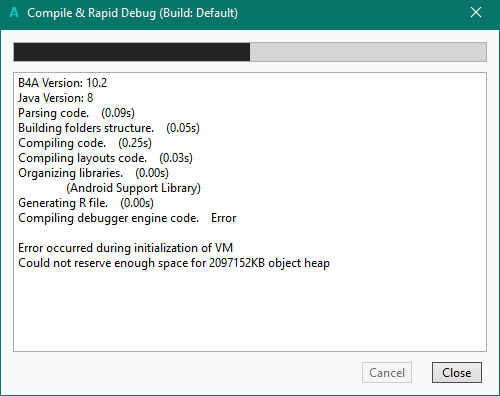The height and width of the screenshot is (397, 500).
Task: Click the Close button
Action: [x=457, y=372]
